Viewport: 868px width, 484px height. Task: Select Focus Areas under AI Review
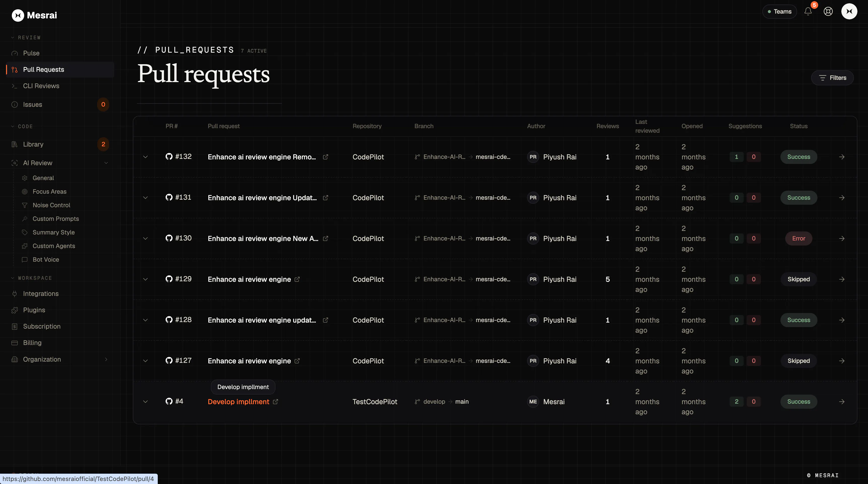[50, 192]
